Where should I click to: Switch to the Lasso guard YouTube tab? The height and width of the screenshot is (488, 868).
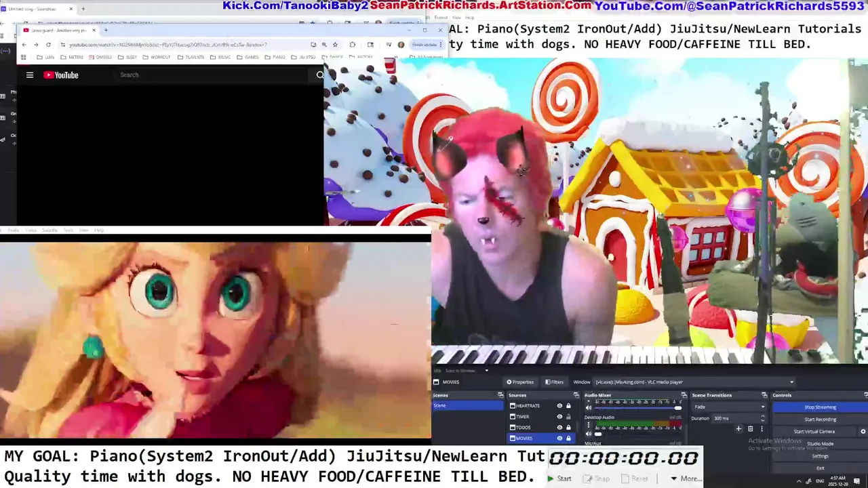tap(60, 30)
